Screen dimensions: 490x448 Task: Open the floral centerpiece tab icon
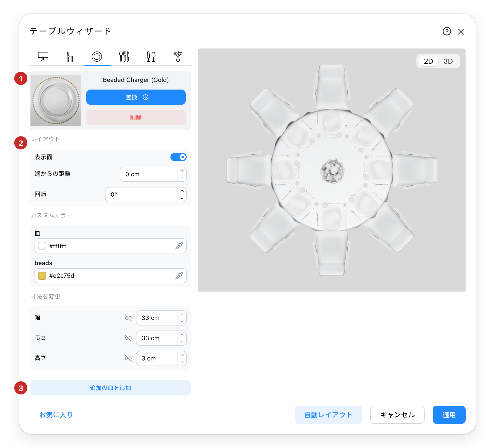click(x=178, y=56)
